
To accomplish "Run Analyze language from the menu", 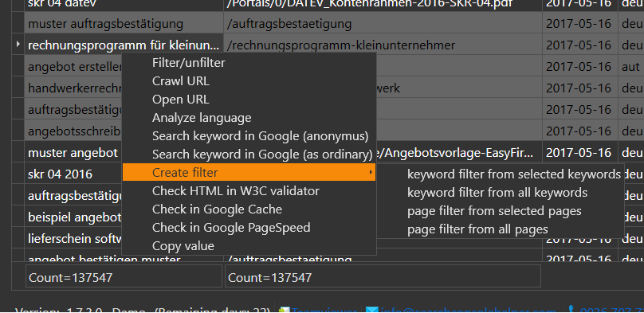I will pos(249,118).
